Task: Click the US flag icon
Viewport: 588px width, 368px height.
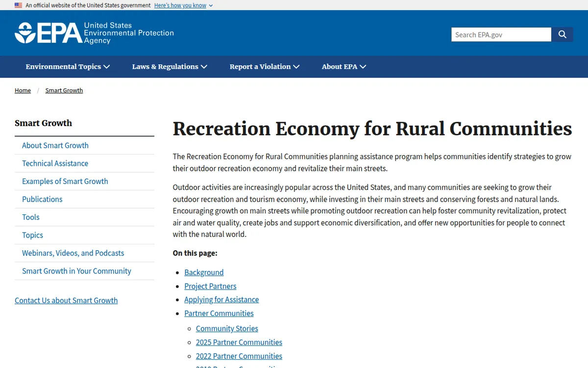Action: pos(18,5)
